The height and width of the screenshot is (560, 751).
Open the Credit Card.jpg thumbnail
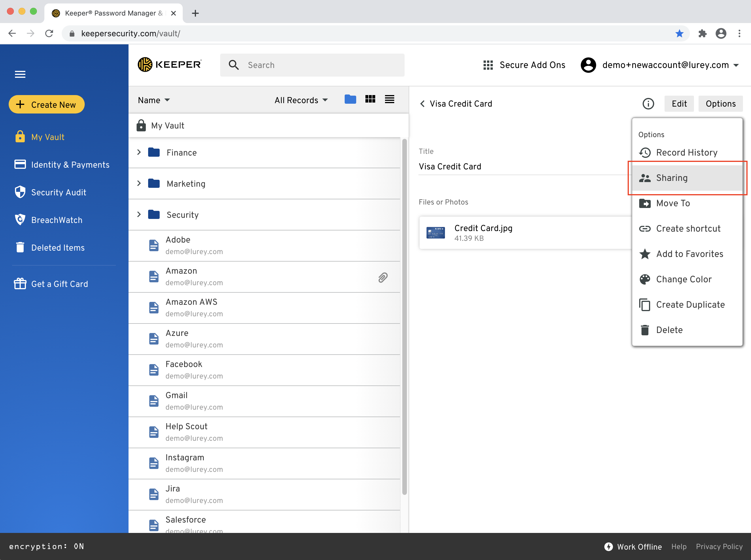pyautogui.click(x=435, y=233)
